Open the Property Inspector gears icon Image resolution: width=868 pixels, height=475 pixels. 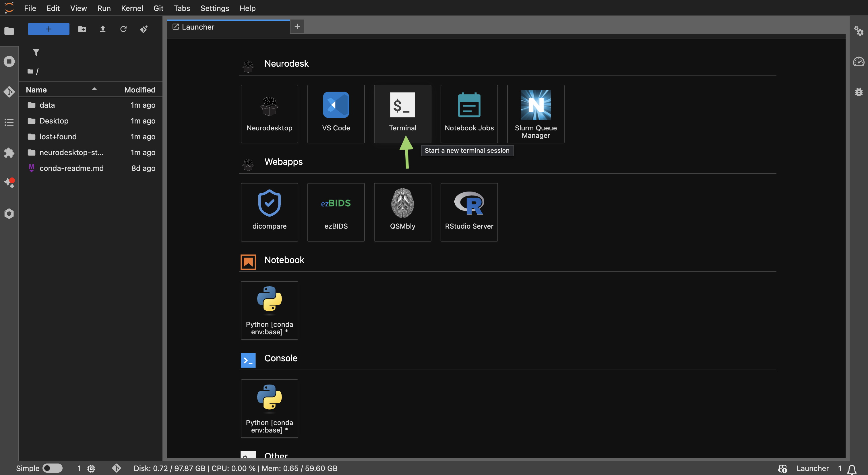(858, 31)
